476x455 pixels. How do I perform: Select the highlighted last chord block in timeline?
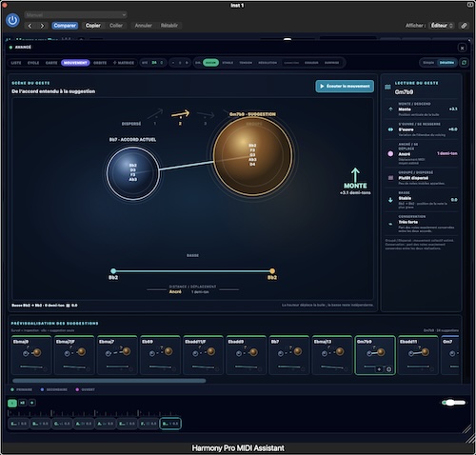(x=170, y=424)
